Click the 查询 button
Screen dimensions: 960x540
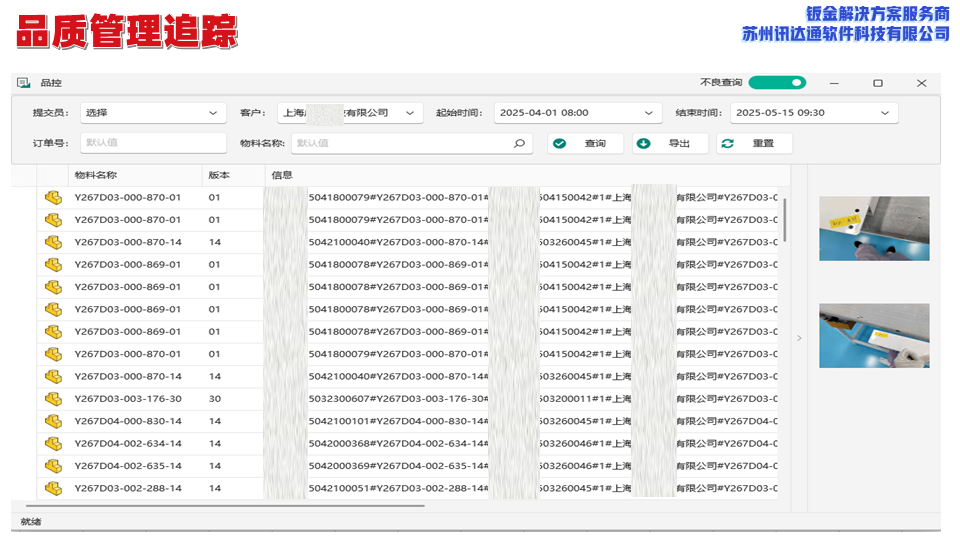pos(585,143)
